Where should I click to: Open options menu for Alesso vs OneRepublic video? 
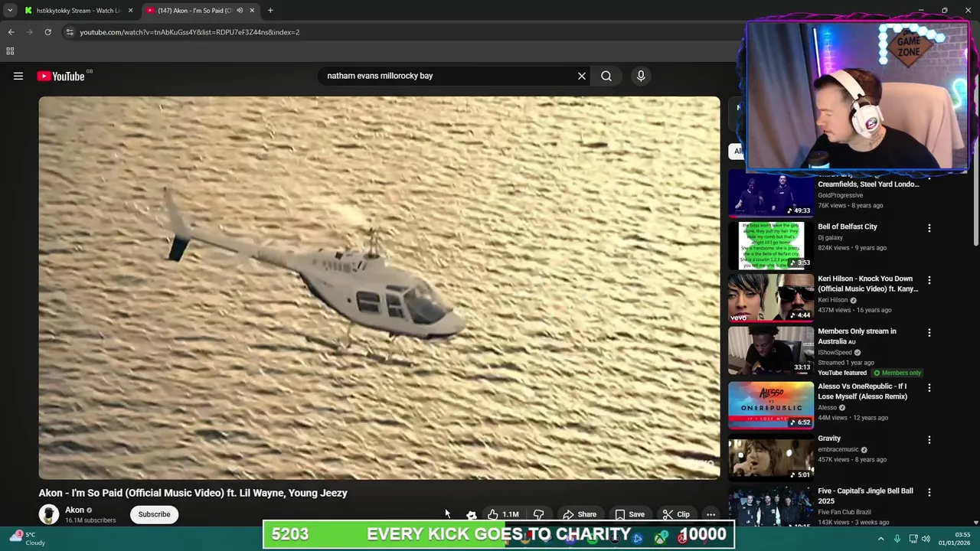coord(929,387)
